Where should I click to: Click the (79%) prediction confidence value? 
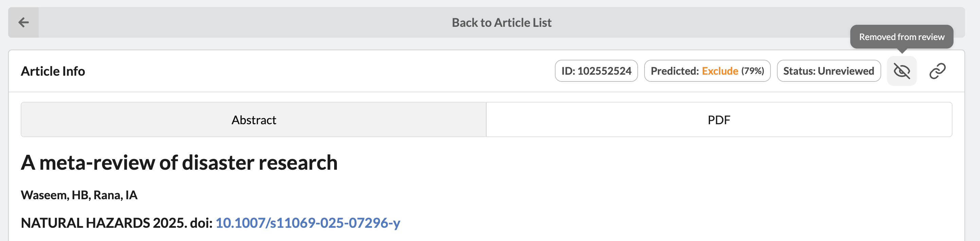(752, 71)
